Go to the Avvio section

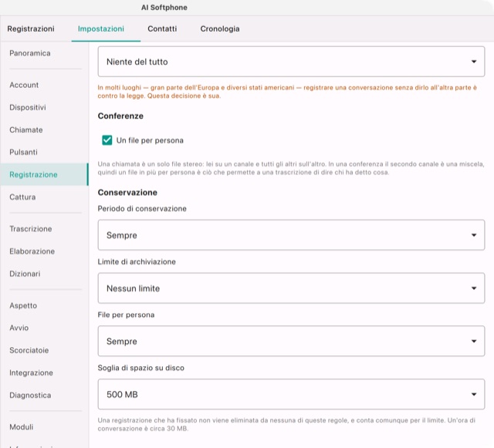pos(45,328)
